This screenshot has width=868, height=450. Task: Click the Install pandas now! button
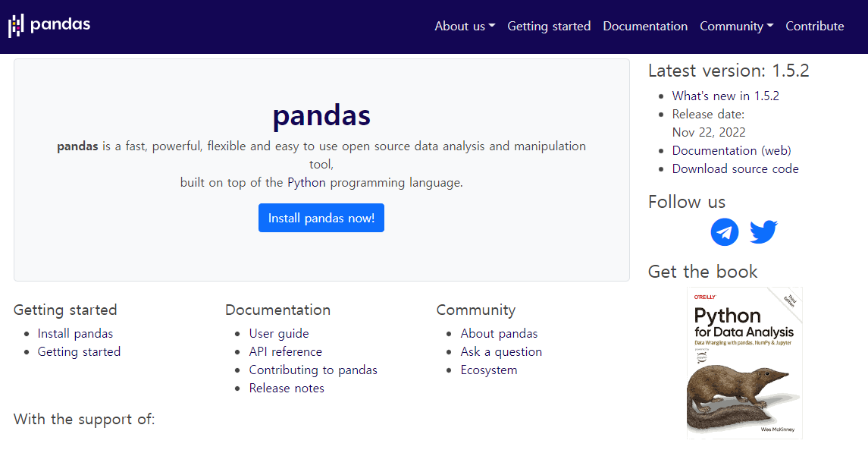point(321,218)
